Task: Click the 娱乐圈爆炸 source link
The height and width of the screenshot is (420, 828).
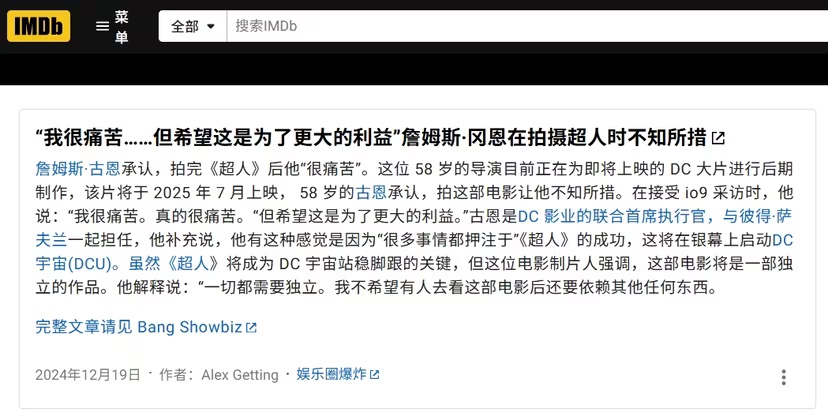Action: click(331, 375)
